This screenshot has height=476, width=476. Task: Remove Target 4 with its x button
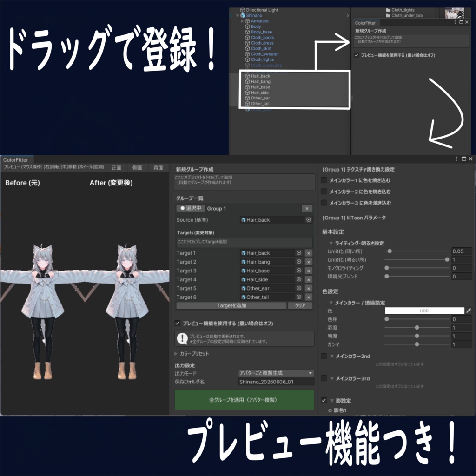pyautogui.click(x=309, y=279)
